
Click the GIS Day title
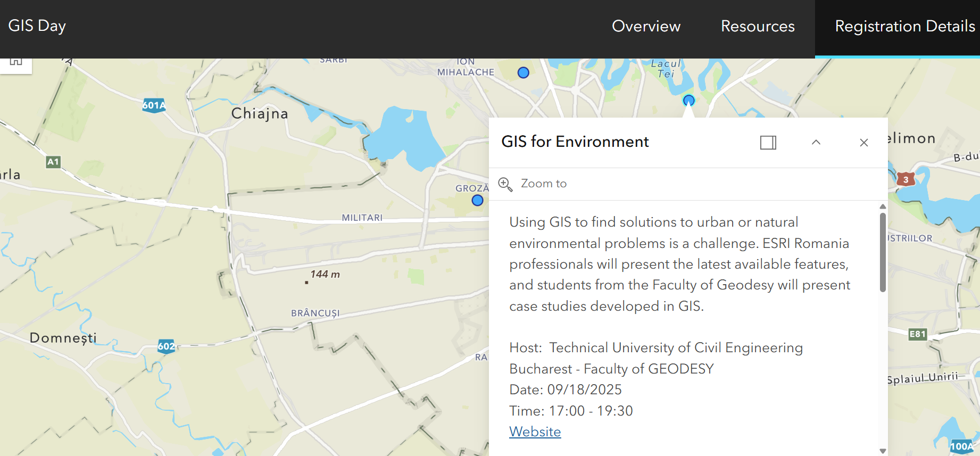point(37,26)
